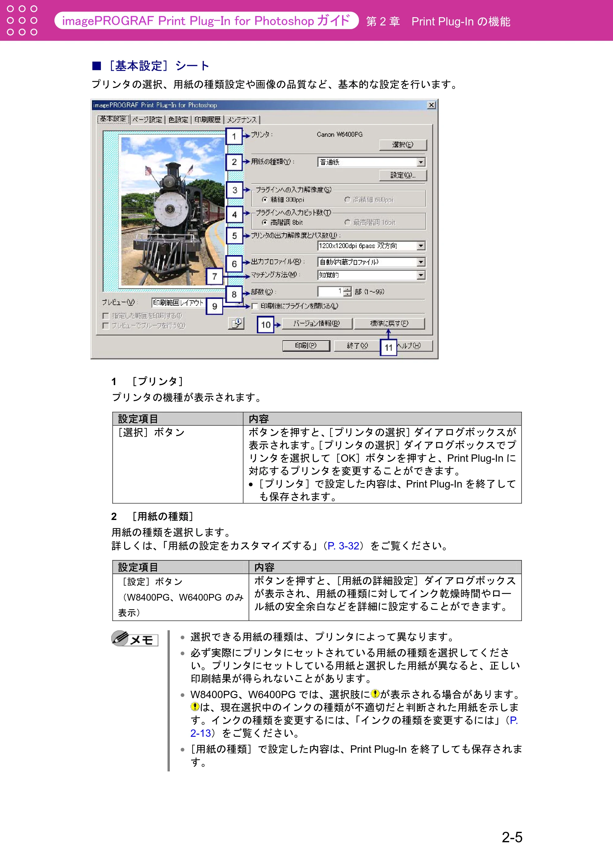This screenshot has height=868, width=613.
Task: Open the 1200x1200dpi 6pass 双方向 dropdown
Action: 371,246
